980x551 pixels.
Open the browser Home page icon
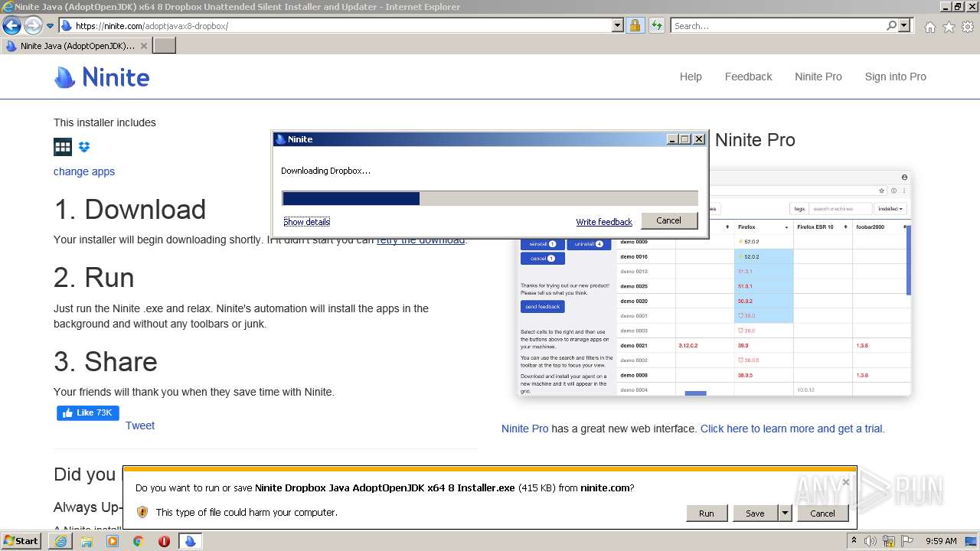pyautogui.click(x=929, y=27)
